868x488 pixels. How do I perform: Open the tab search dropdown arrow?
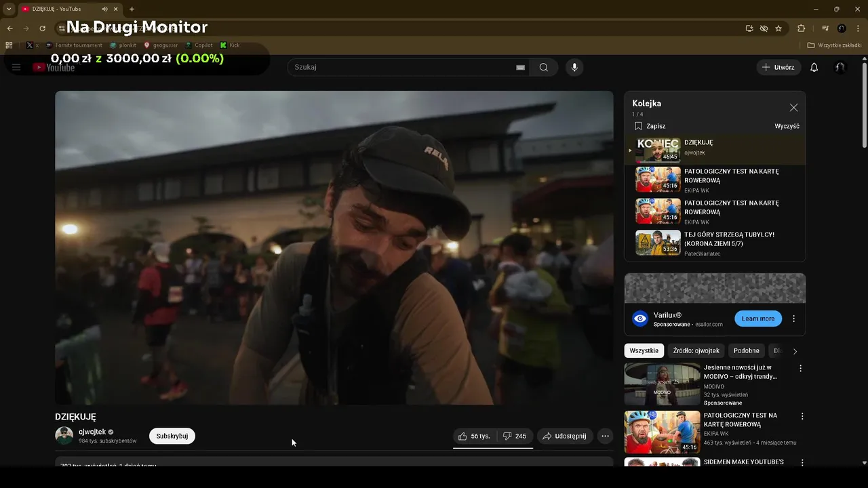tap(9, 9)
